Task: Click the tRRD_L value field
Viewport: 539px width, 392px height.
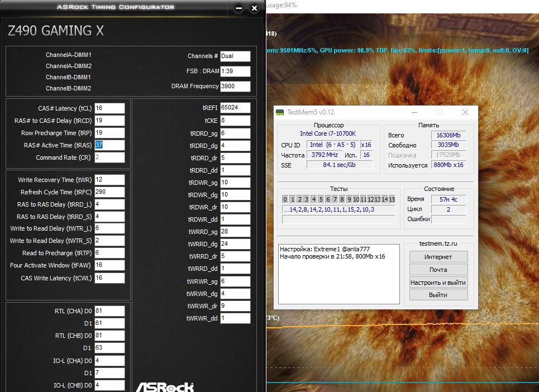Action: coord(109,204)
